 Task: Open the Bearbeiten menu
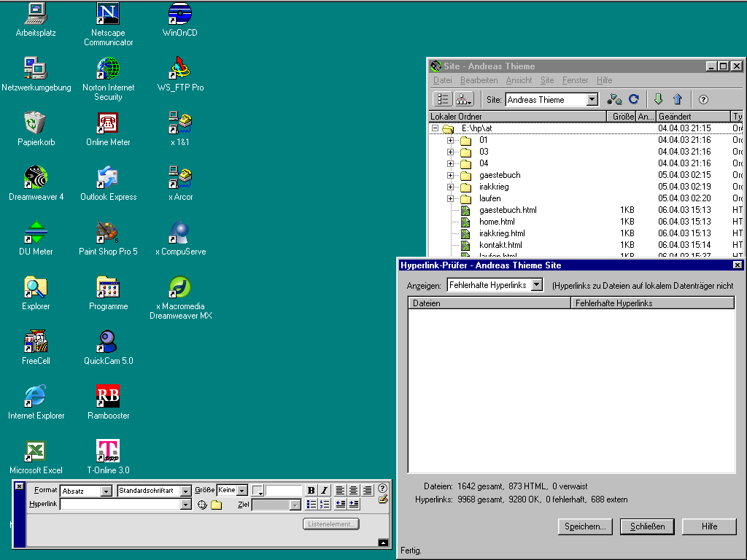pos(479,80)
